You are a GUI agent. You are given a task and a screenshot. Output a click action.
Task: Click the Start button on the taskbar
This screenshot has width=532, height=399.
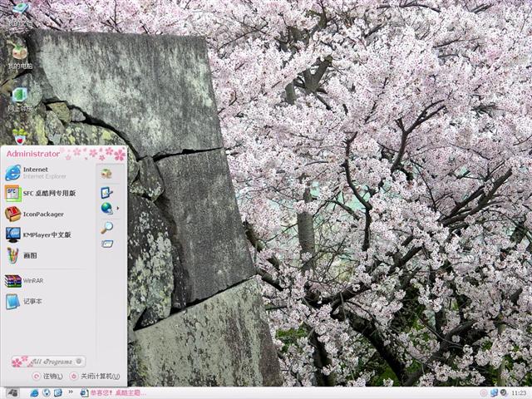tap(12, 393)
